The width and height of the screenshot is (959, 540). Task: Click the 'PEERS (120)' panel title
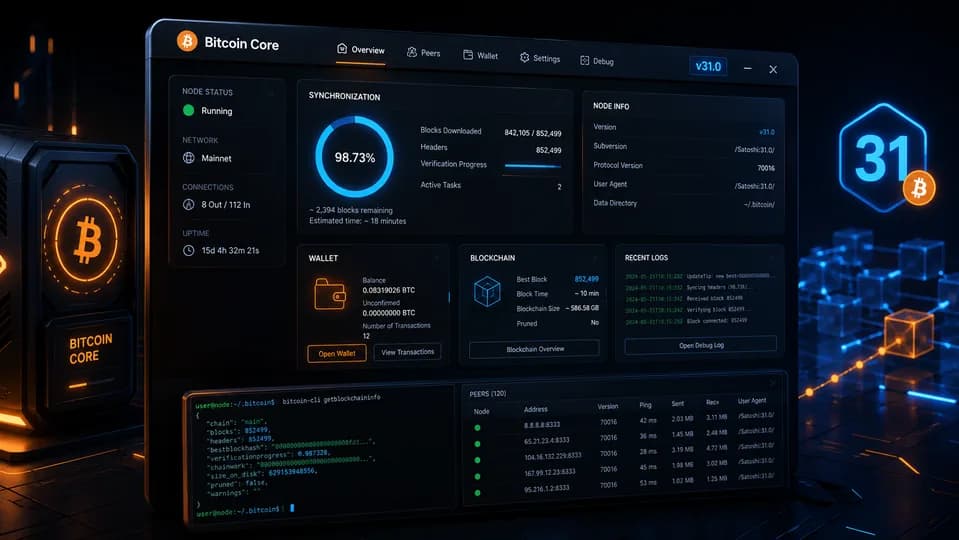[487, 394]
